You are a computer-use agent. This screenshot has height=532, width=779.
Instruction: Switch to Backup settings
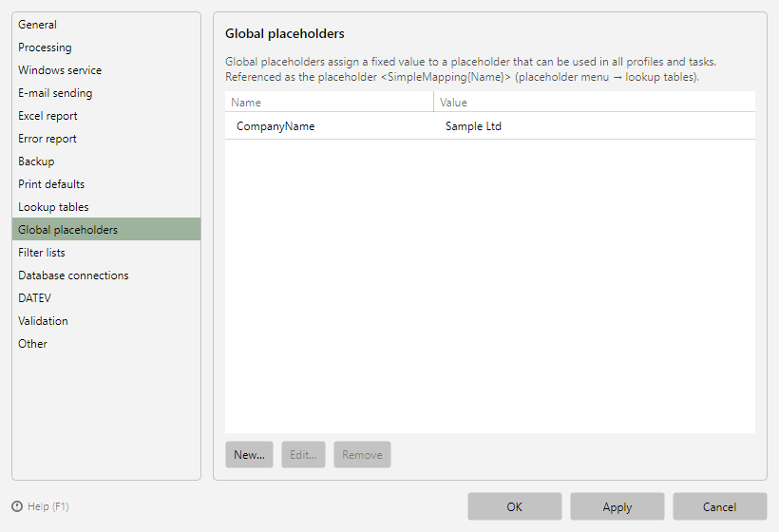(106, 161)
